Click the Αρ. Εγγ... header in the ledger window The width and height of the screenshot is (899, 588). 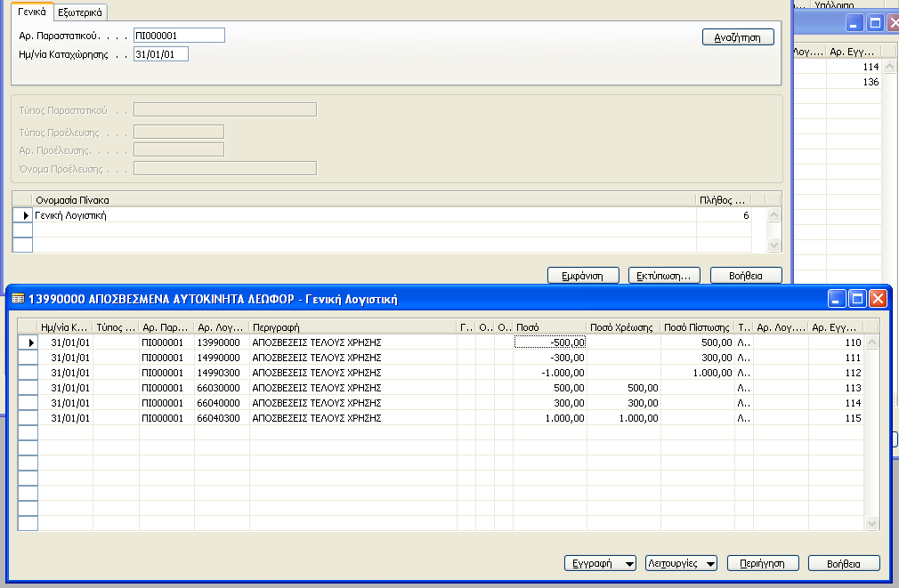836,327
